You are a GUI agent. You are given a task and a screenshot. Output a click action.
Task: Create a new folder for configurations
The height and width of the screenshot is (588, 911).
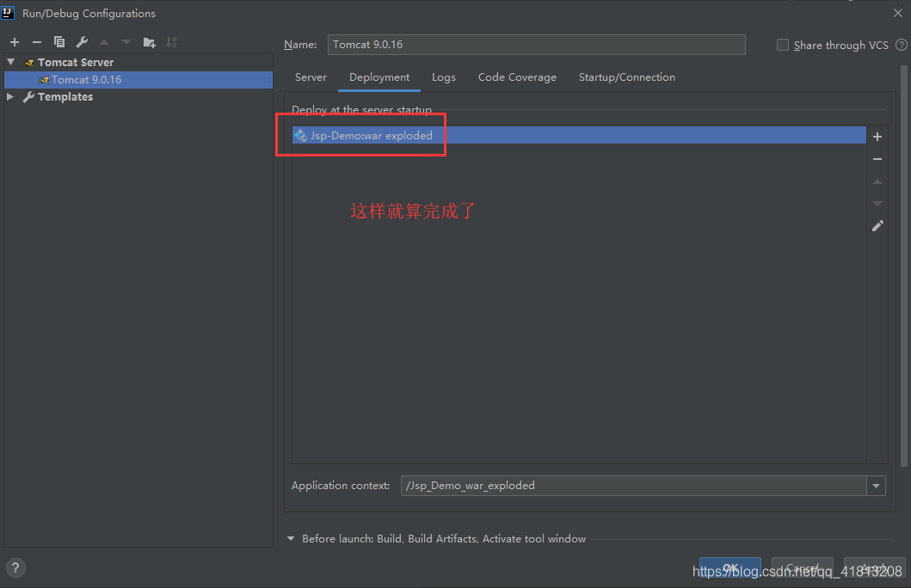pyautogui.click(x=148, y=41)
